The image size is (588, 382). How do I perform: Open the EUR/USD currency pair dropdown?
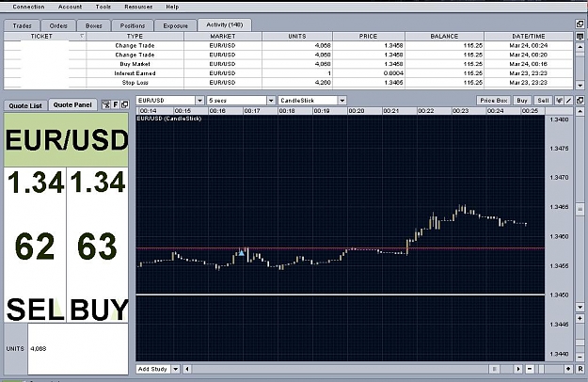tap(199, 101)
